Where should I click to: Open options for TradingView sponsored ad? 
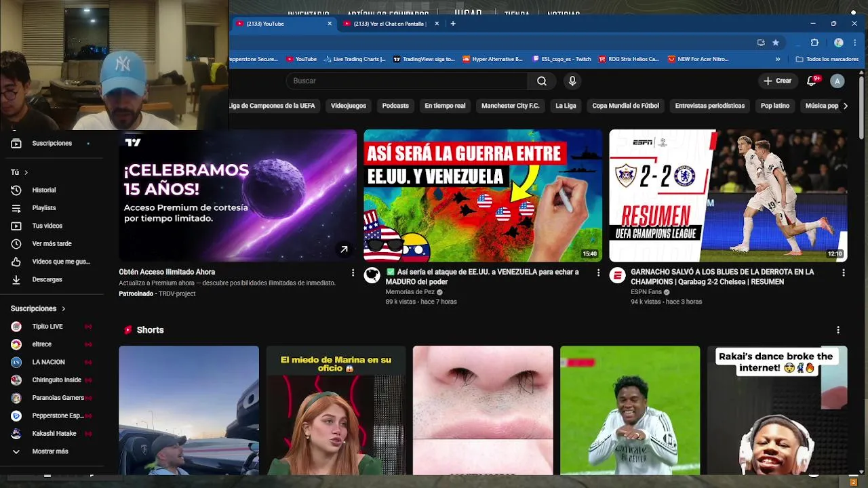(x=353, y=272)
